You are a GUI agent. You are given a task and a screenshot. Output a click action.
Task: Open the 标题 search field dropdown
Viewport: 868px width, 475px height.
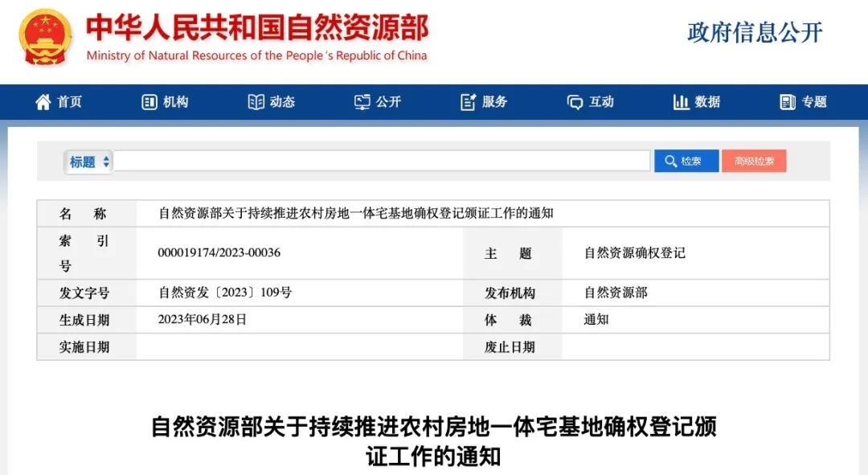(x=88, y=162)
